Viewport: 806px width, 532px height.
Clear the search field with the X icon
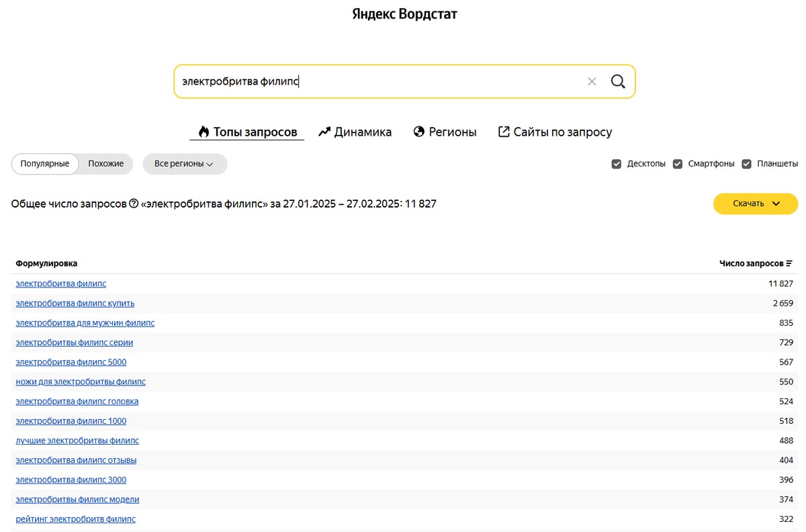[592, 81]
